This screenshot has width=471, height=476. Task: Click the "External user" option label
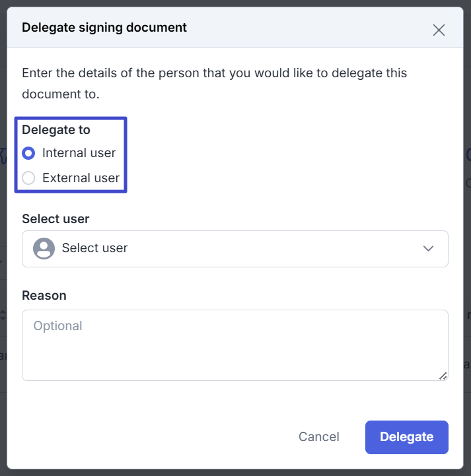click(x=81, y=178)
